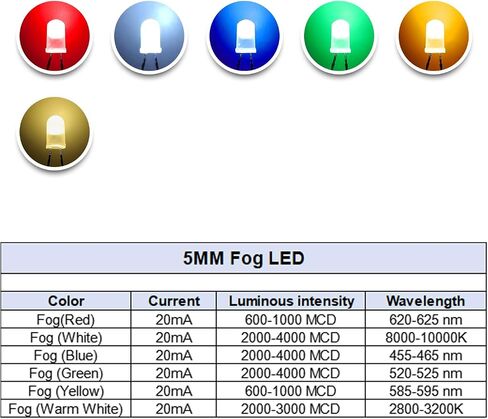
Task: Click '600-1000 MCD' in the Fog (Yellow) row
Action: [x=291, y=391]
